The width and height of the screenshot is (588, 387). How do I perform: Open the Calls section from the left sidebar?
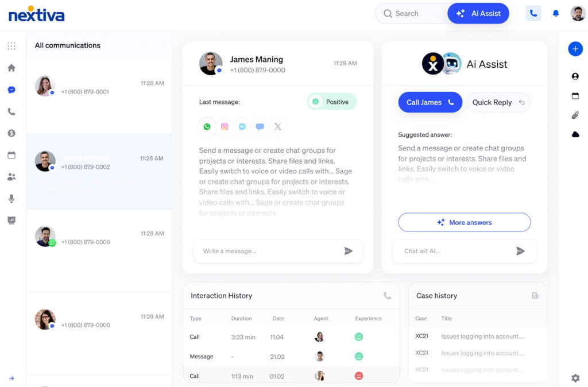[11, 111]
